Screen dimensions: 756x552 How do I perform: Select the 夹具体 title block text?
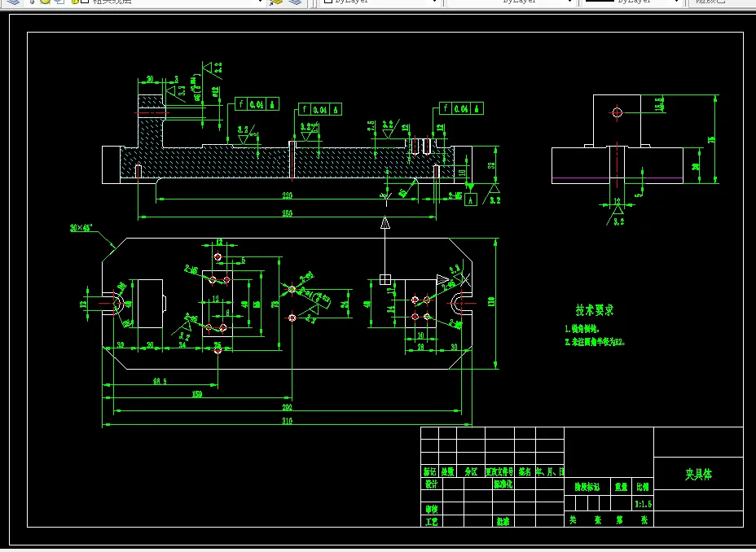698,475
